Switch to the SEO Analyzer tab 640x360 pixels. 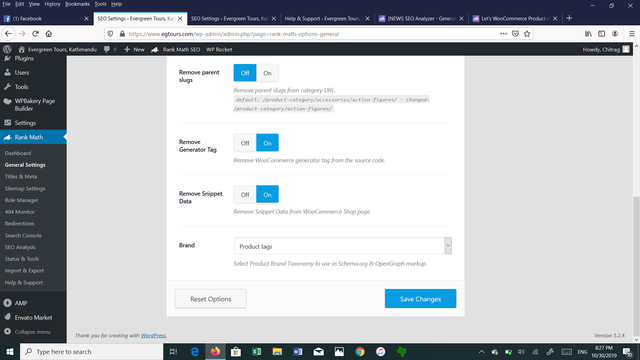(x=421, y=18)
